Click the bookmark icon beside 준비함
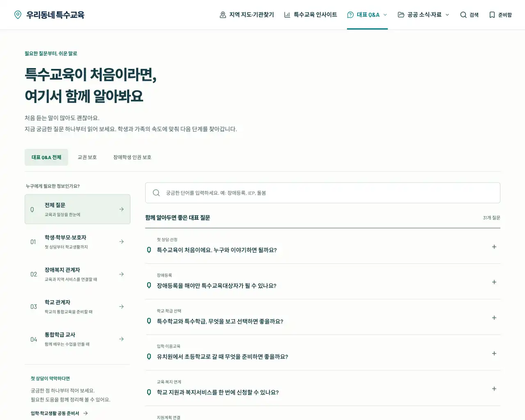Image resolution: width=525 pixels, height=420 pixels. click(x=492, y=15)
